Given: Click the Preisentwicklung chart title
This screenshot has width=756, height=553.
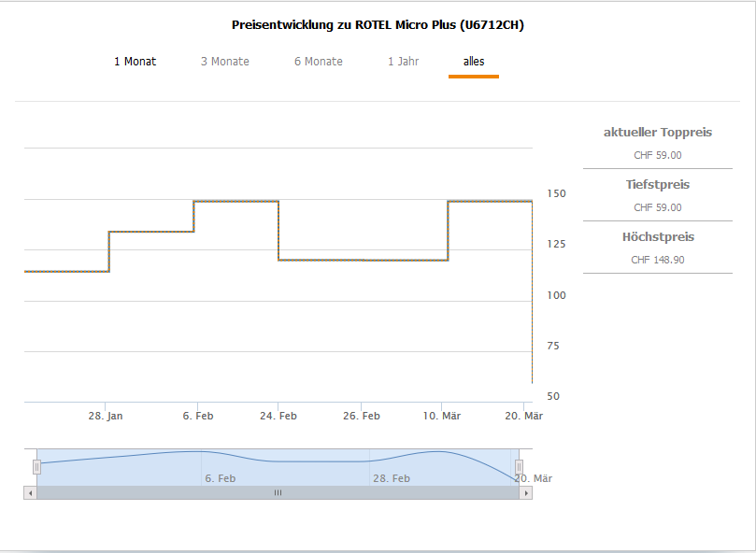Looking at the screenshot, I should coord(378,25).
